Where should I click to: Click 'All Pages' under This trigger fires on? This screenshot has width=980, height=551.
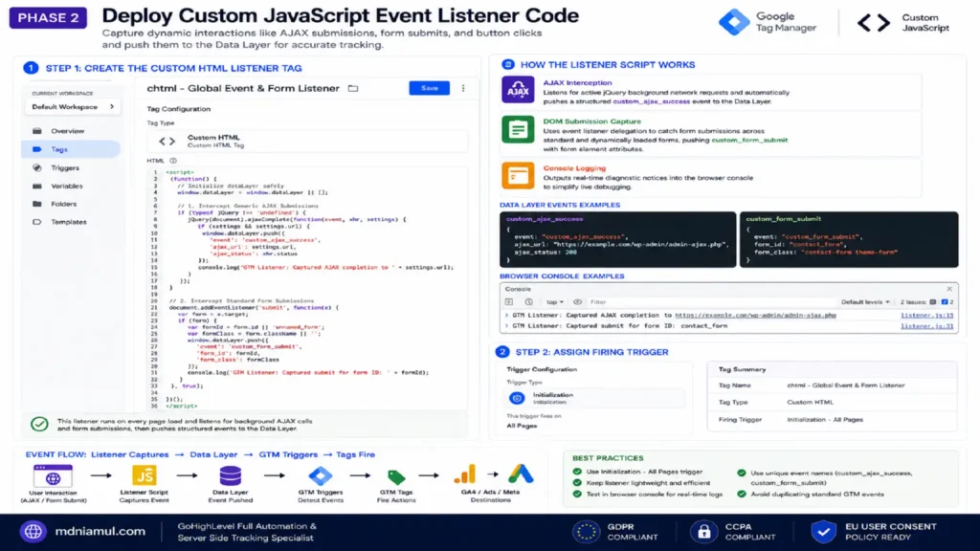[x=522, y=426]
